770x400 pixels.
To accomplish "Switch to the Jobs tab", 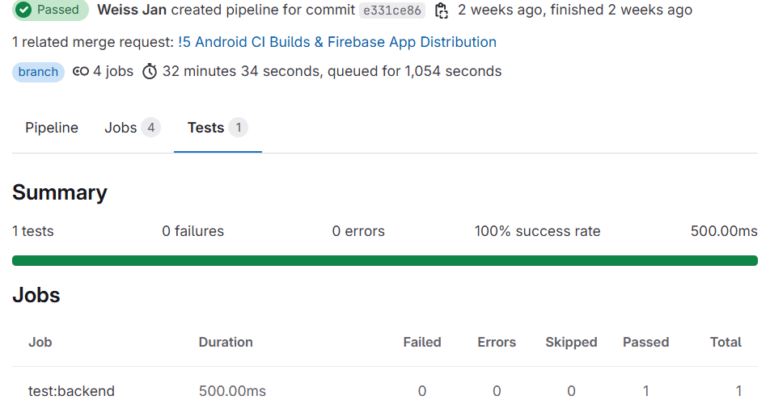I will point(132,128).
